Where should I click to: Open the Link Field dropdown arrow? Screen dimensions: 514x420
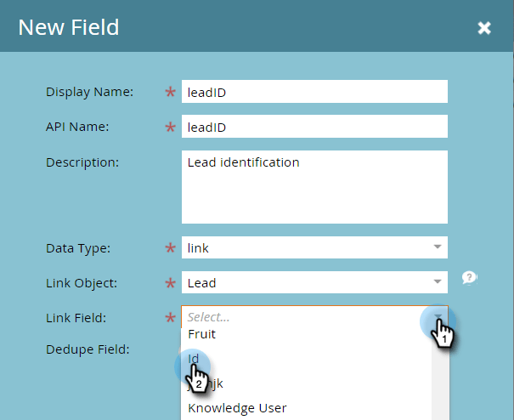[438, 316]
